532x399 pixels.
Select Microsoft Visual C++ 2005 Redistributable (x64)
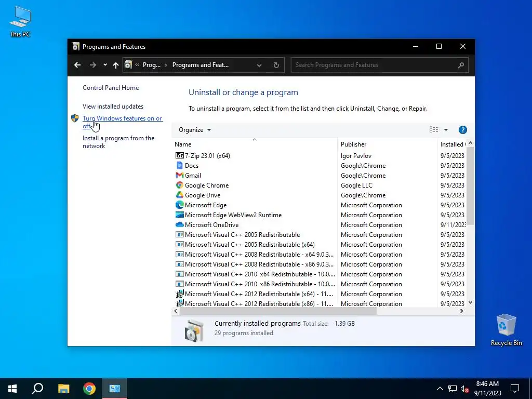[250, 245]
